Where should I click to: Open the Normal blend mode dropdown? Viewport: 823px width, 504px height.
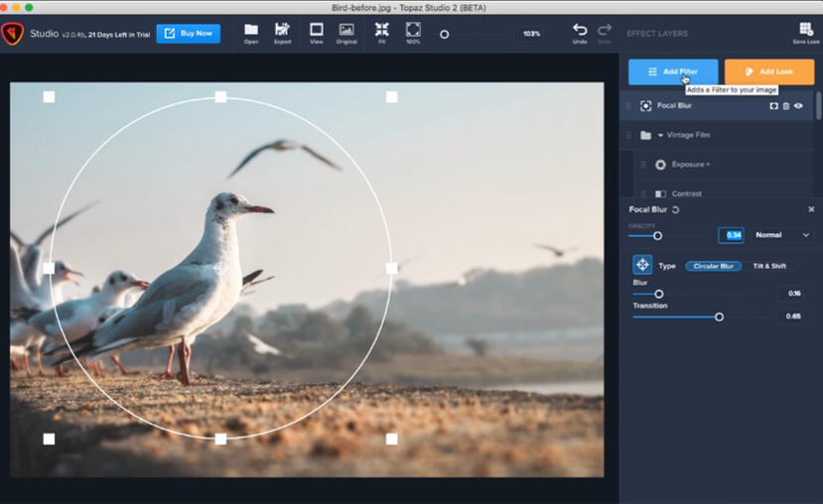[783, 235]
